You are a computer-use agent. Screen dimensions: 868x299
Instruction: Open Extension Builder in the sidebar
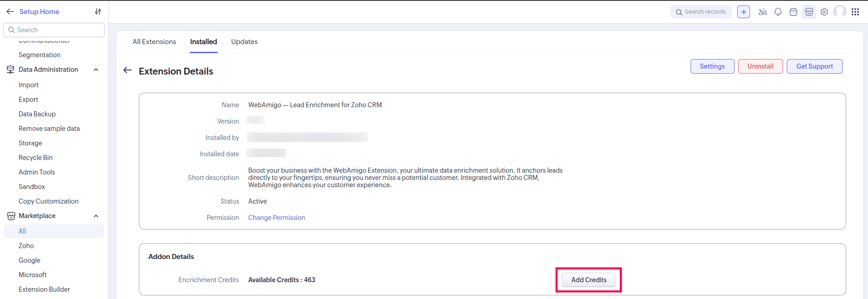tap(44, 289)
